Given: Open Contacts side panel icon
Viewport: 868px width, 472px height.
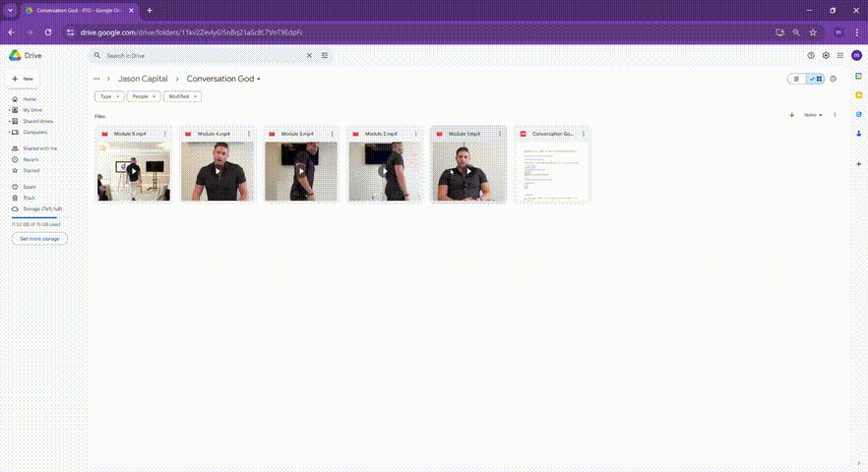Looking at the screenshot, I should (x=858, y=134).
